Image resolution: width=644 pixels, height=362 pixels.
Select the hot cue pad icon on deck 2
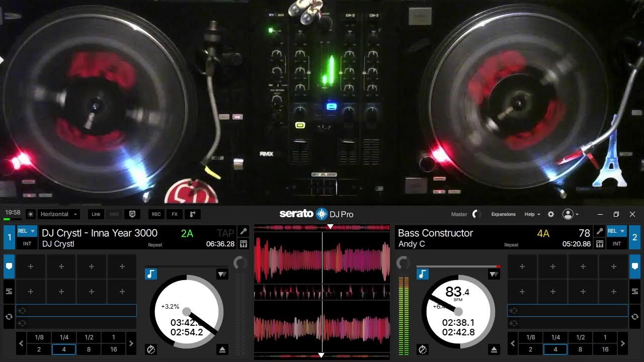coord(635,266)
